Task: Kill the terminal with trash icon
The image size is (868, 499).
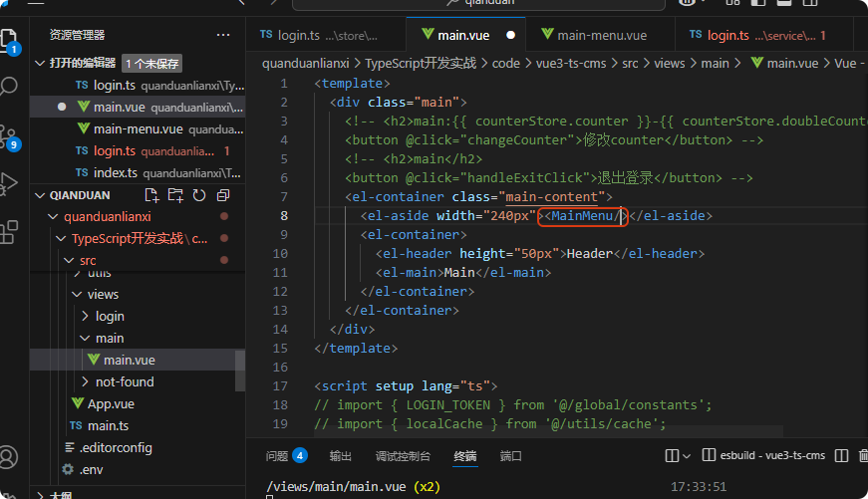Action: click(864, 456)
